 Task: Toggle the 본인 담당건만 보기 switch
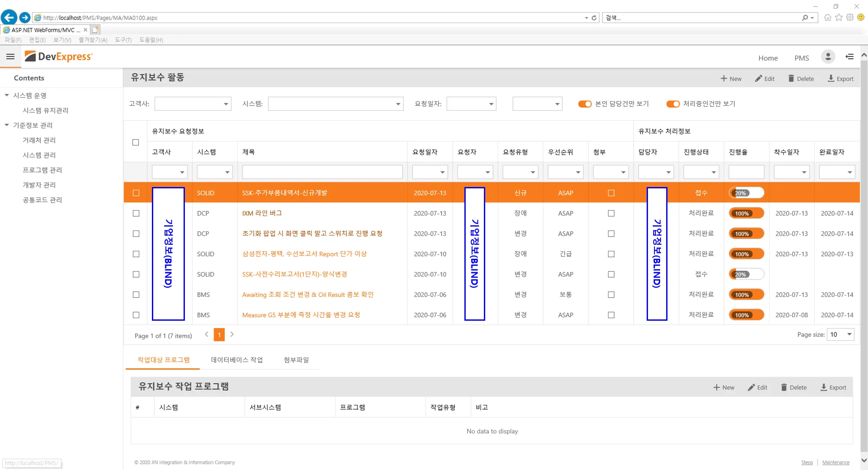point(585,104)
